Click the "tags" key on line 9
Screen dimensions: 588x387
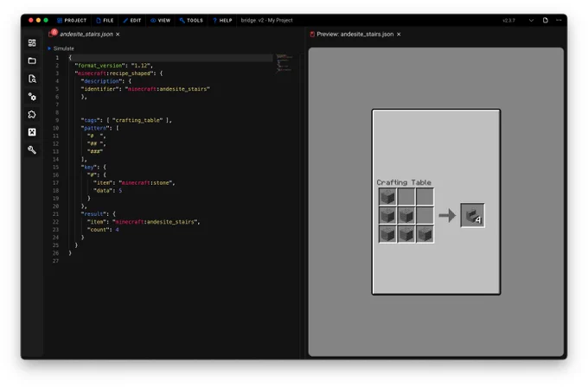pos(91,120)
